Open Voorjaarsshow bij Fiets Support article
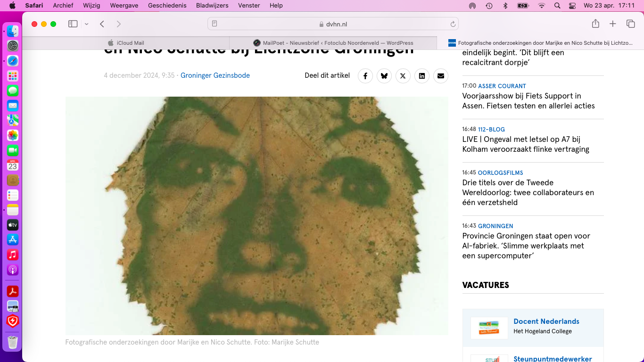Screen dimensions: 644x362 528,101
